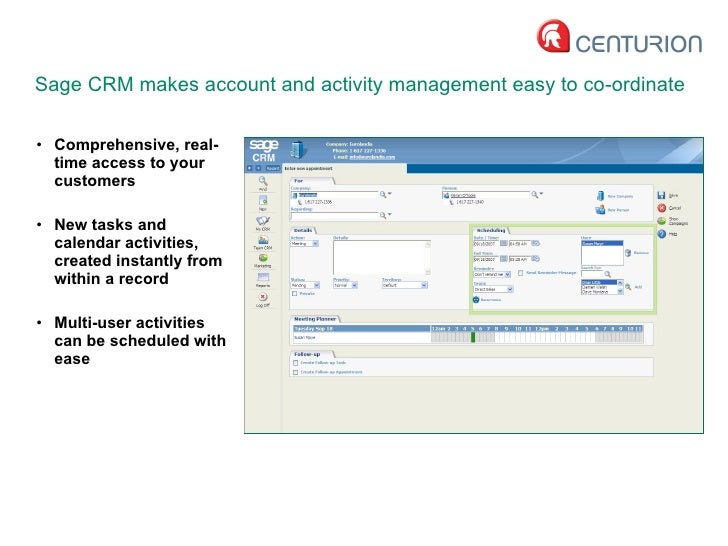Open the Action dropdown showing Meeting
728x546 pixels.
click(305, 243)
